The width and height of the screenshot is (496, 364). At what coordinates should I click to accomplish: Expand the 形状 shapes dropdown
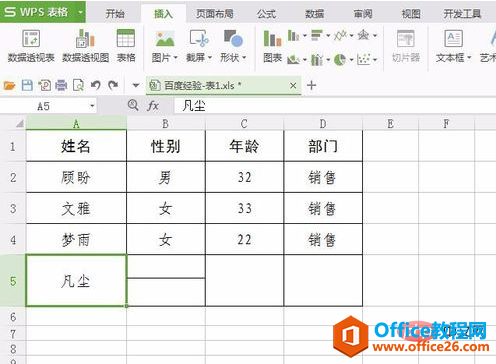[x=244, y=58]
